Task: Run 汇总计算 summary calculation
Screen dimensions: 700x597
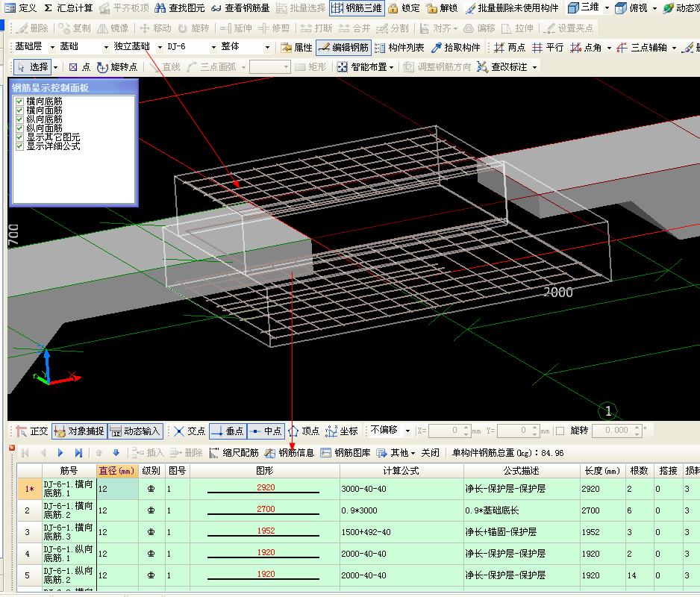Action: pos(69,7)
